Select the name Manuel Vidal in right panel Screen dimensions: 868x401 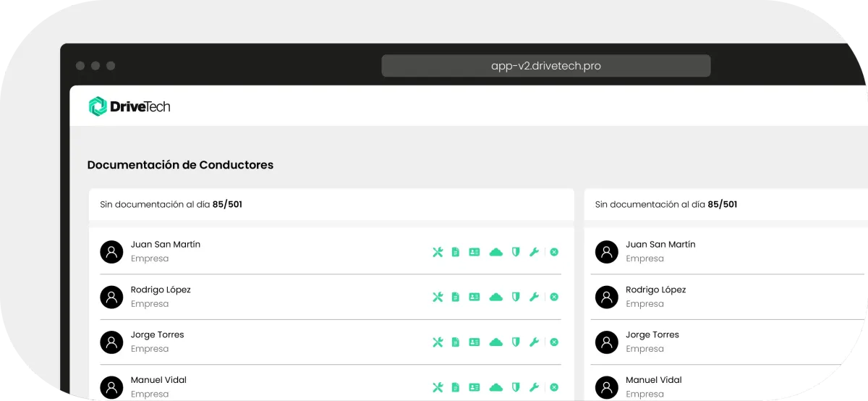click(x=654, y=380)
